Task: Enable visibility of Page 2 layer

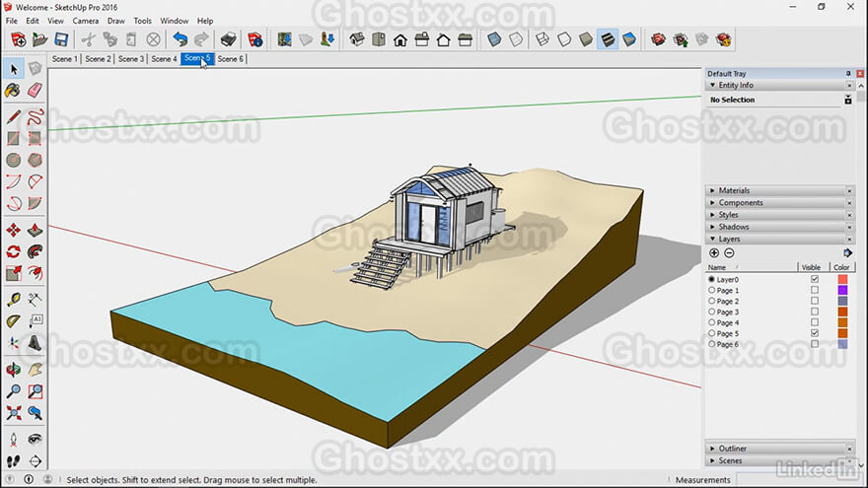Action: tap(815, 301)
